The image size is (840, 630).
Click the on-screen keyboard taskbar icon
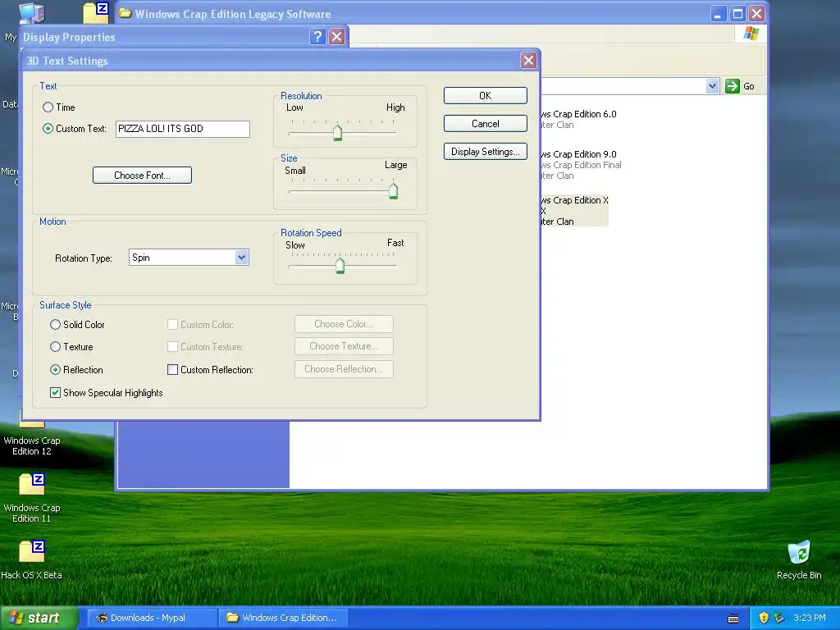[733, 619]
